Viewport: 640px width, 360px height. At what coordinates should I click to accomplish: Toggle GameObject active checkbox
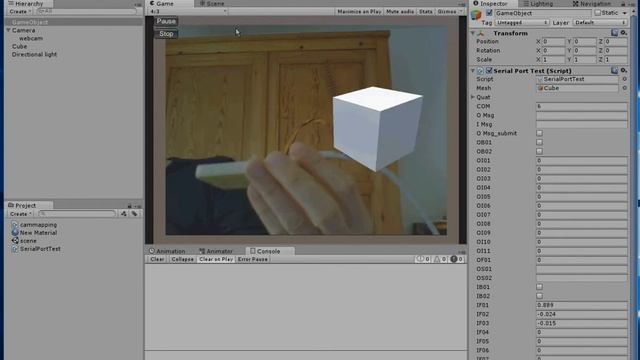pyautogui.click(x=489, y=13)
